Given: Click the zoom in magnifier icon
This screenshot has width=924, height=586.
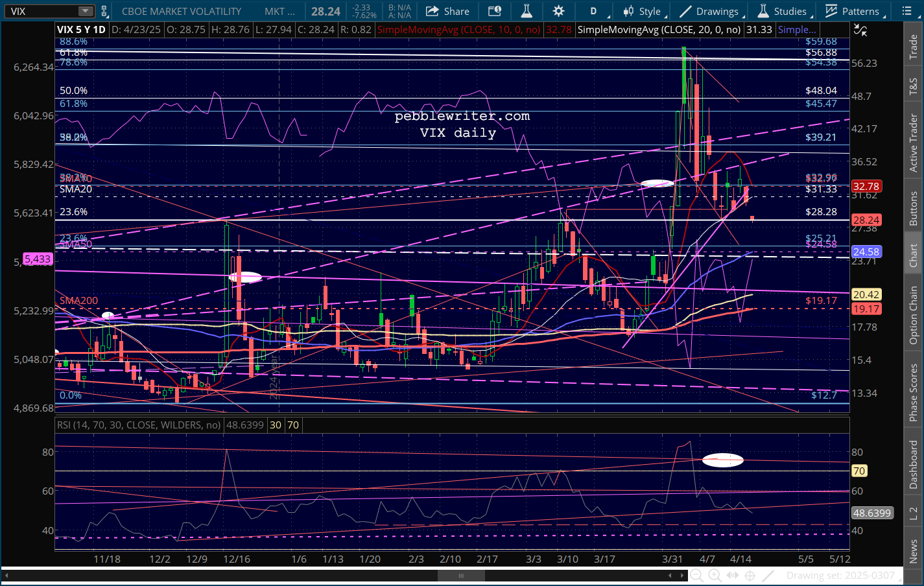Looking at the screenshot, I should (715, 576).
